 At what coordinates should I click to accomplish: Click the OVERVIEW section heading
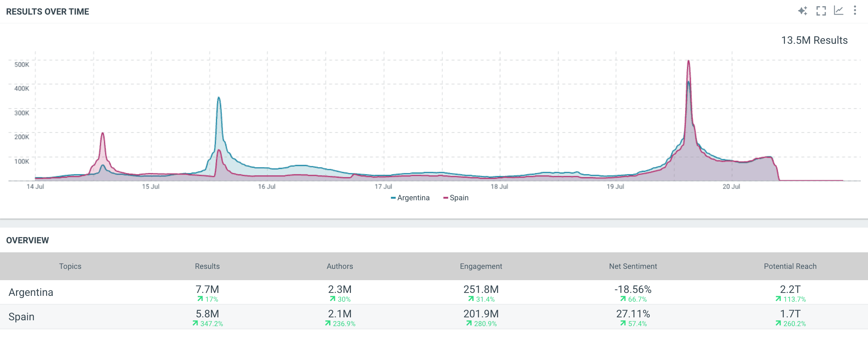(x=28, y=240)
